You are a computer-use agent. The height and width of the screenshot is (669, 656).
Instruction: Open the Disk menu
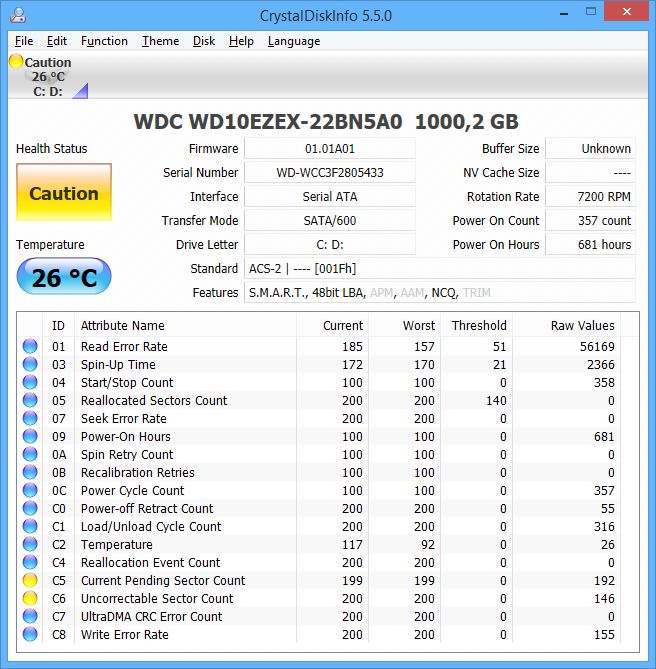click(204, 41)
